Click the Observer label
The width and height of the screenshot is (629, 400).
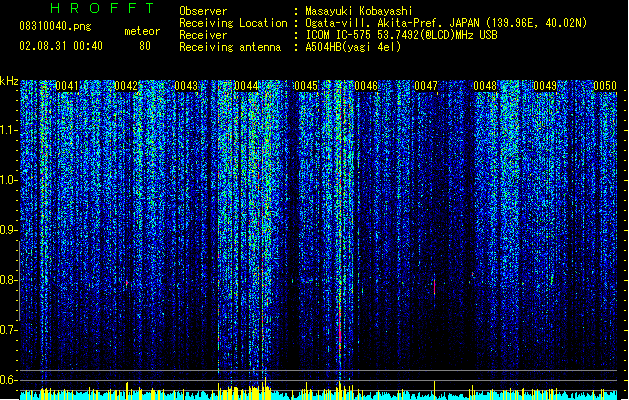203,11
